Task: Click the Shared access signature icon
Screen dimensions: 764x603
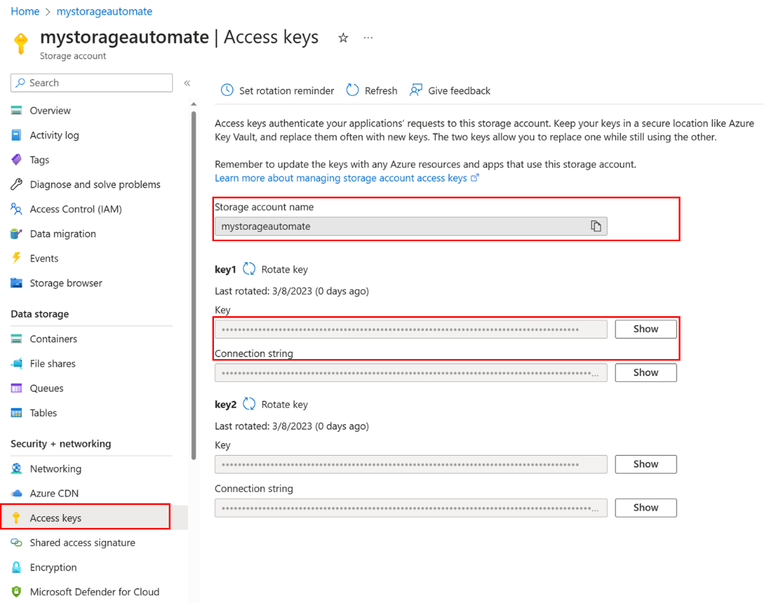Action: pos(17,543)
